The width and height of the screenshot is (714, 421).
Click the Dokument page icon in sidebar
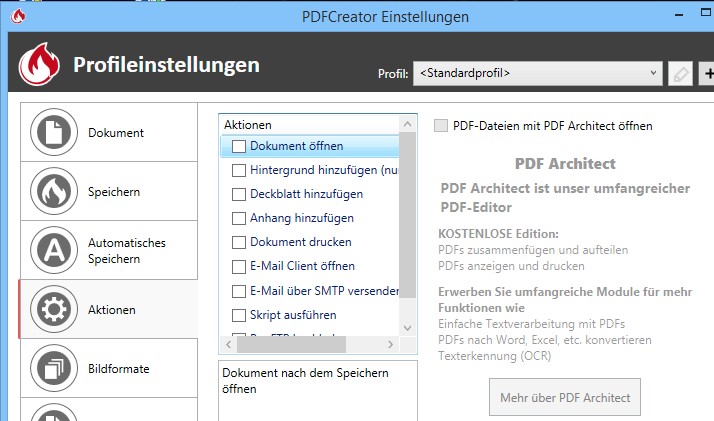56,132
